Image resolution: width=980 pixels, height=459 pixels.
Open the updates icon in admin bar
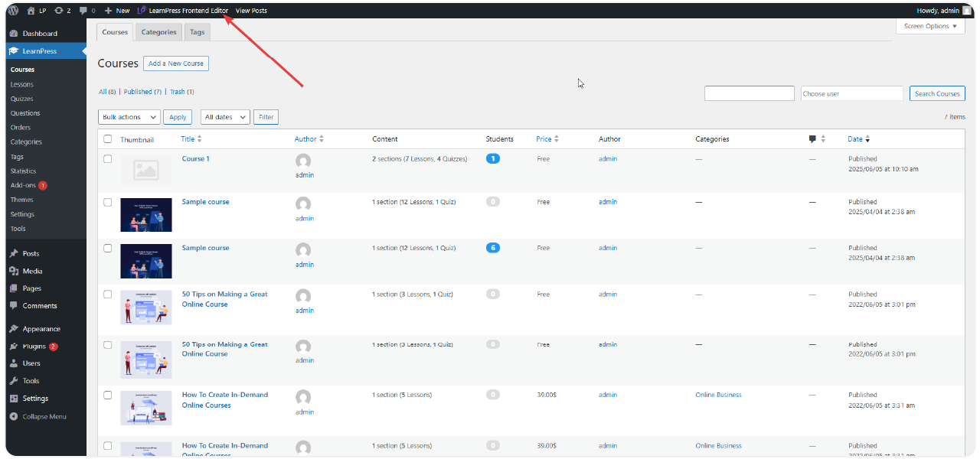pos(58,11)
